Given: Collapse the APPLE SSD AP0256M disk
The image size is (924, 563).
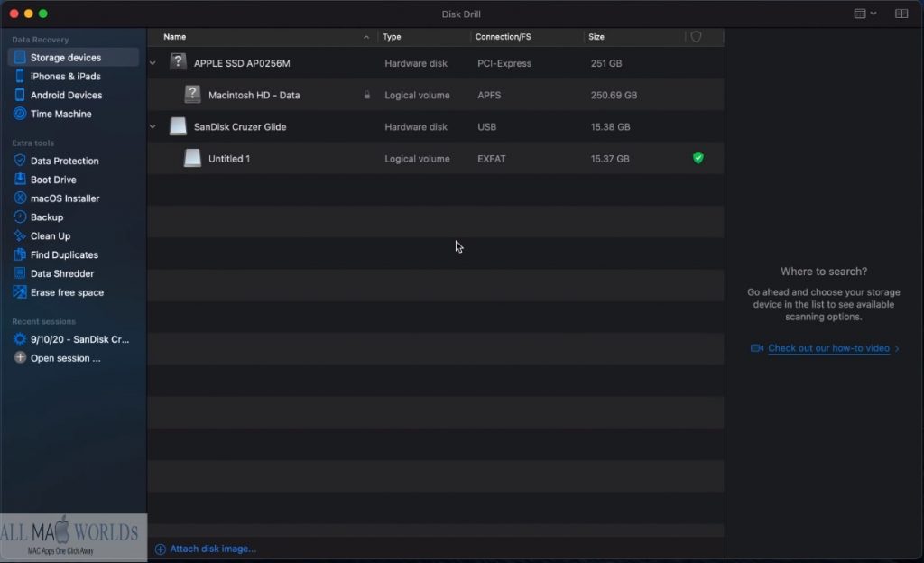Looking at the screenshot, I should click(152, 63).
